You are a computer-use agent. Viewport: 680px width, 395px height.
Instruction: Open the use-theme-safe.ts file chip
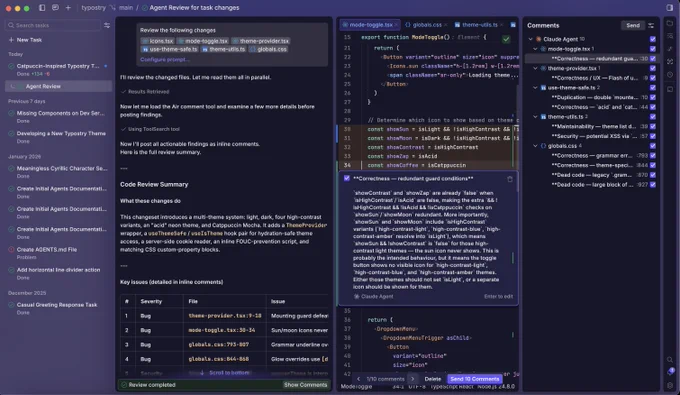(x=170, y=49)
